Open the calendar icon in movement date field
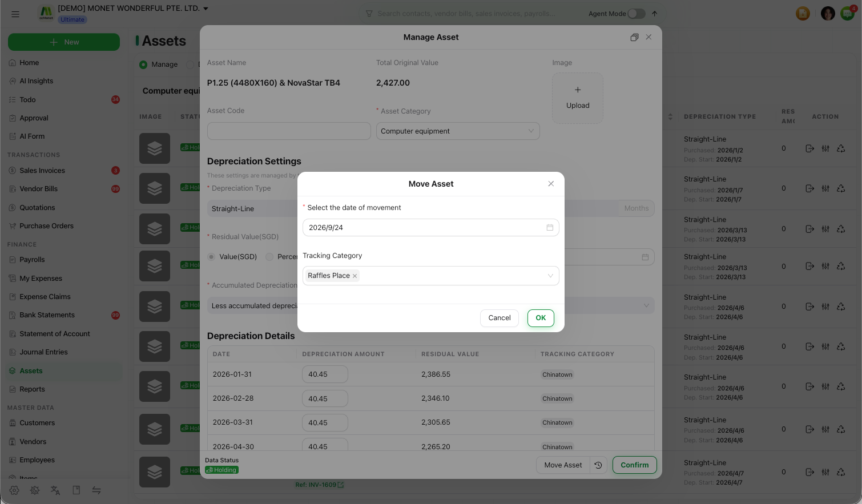This screenshot has height=504, width=862. [550, 227]
